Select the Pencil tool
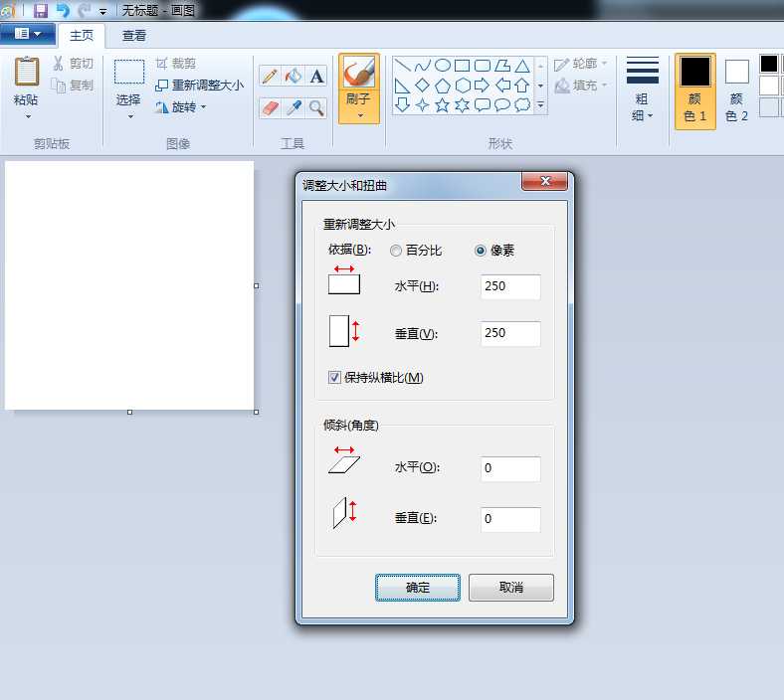Viewport: 784px width, 700px height. (x=270, y=77)
